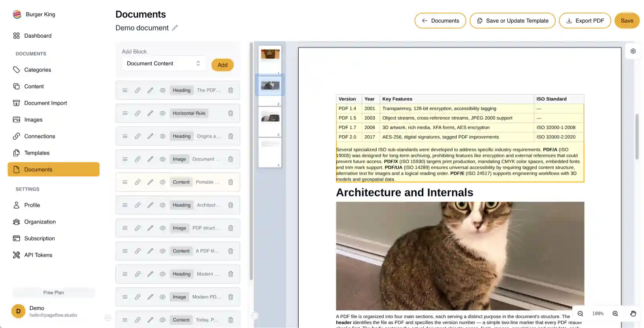The image size is (644, 328).
Task: Toggle visibility of Horizontal Rule block
Action: [162, 113]
